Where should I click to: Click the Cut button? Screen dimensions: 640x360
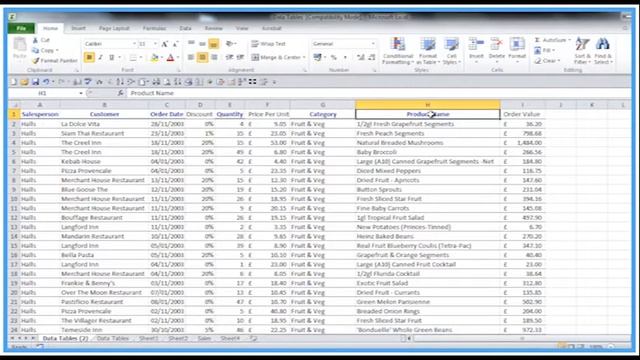coord(41,40)
